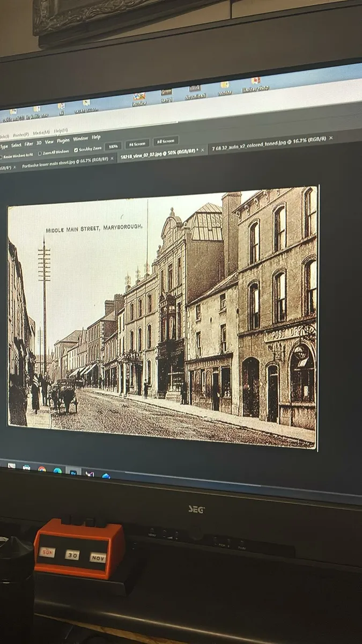Close the 7 68 32_auto_x2_colored_toned.jpg tab
The width and height of the screenshot is (362, 644).
331,138
